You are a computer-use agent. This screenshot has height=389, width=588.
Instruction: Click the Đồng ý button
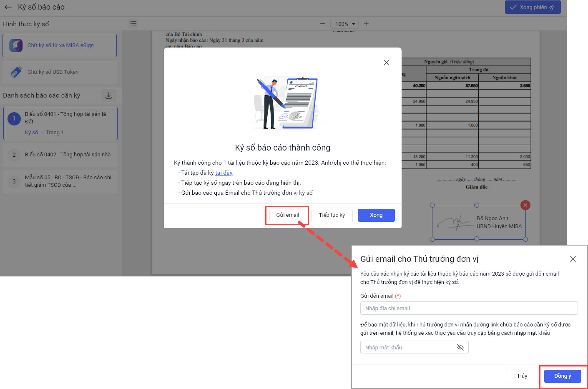pos(563,376)
